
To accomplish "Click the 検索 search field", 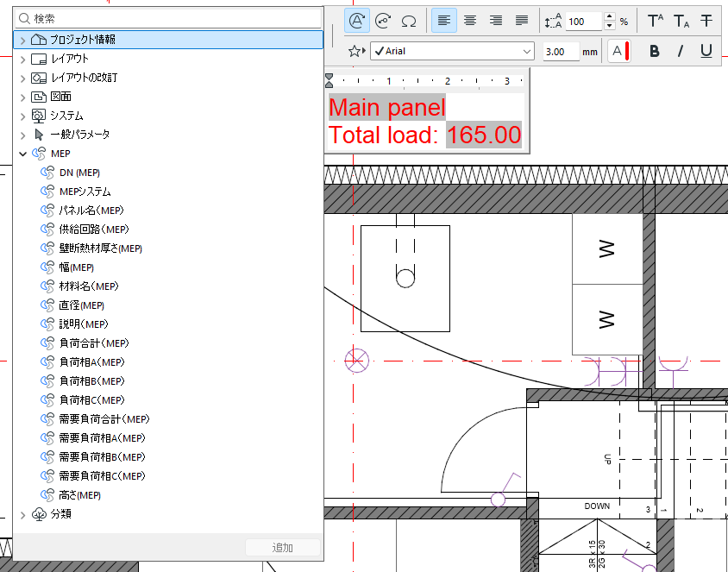I will [168, 19].
